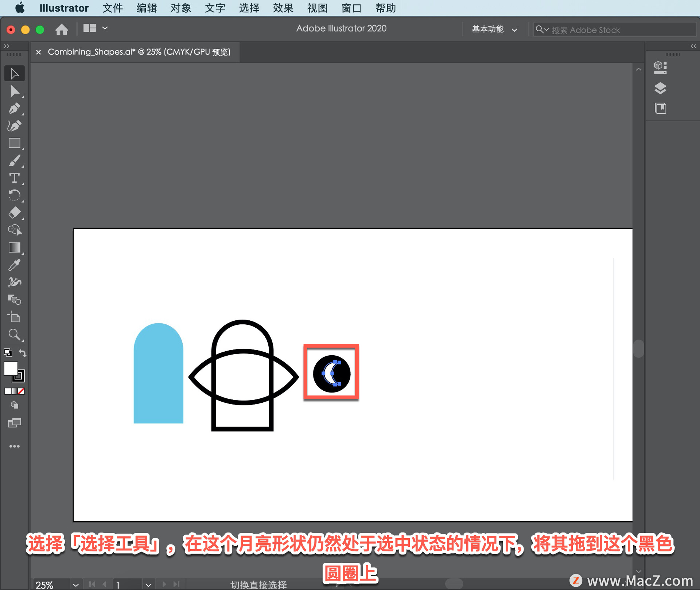
Task: Open the Layers panel icon
Action: click(x=660, y=88)
